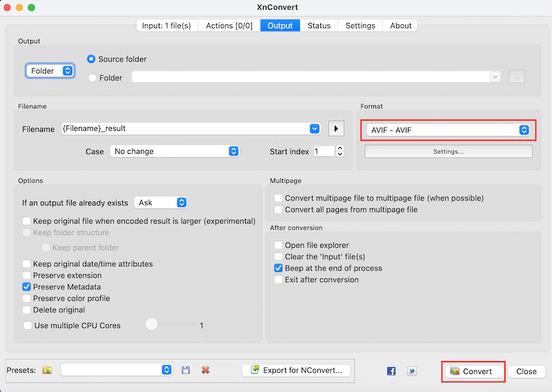Click filename pattern arrow button
Viewport: 552px width, 392px height.
(x=336, y=128)
